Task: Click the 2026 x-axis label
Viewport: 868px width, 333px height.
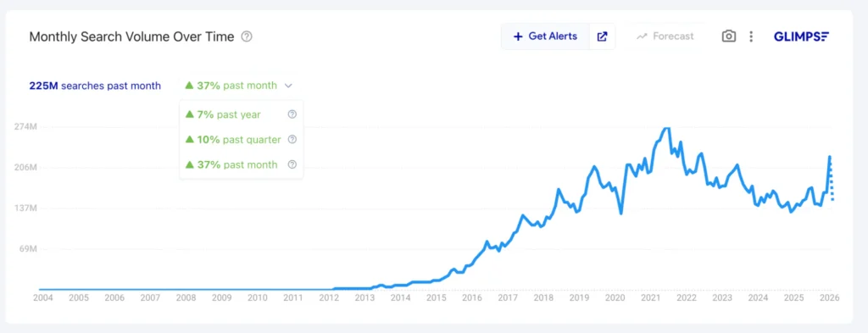Action: tap(829, 297)
